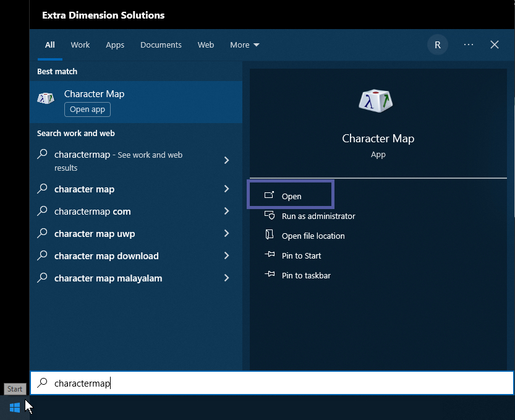Expand the character map download chevron
This screenshot has height=420, width=515.
coord(226,256)
